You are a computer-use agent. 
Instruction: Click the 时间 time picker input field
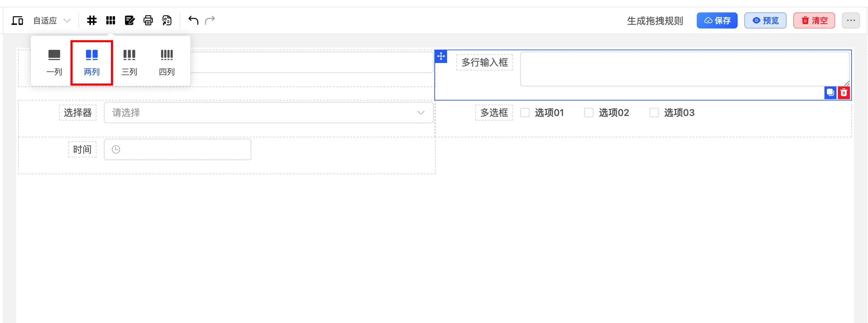point(178,149)
